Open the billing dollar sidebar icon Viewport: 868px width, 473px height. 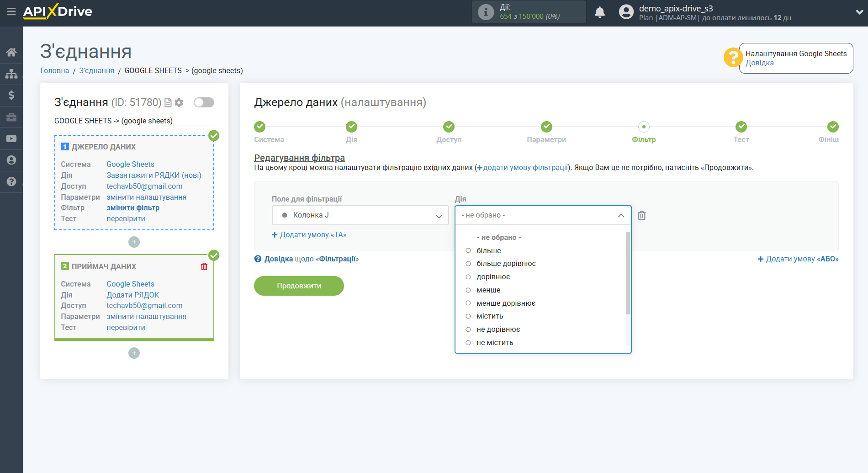(11, 95)
